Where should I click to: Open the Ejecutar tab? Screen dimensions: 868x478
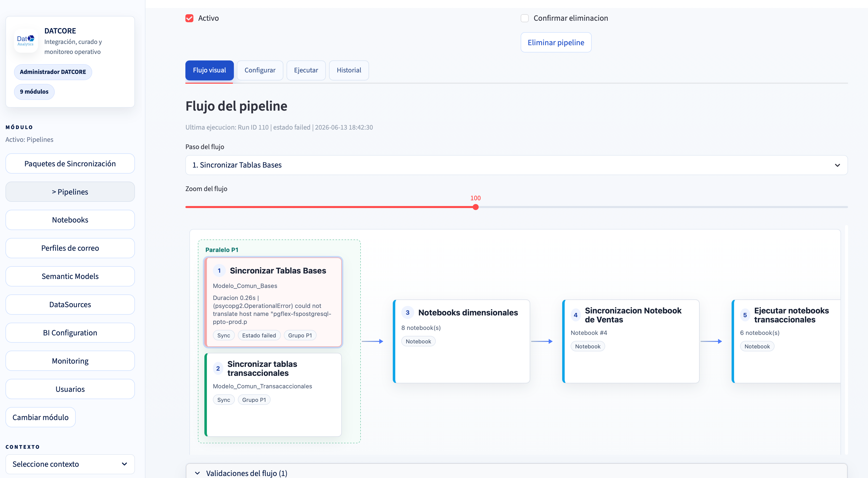[x=306, y=70]
